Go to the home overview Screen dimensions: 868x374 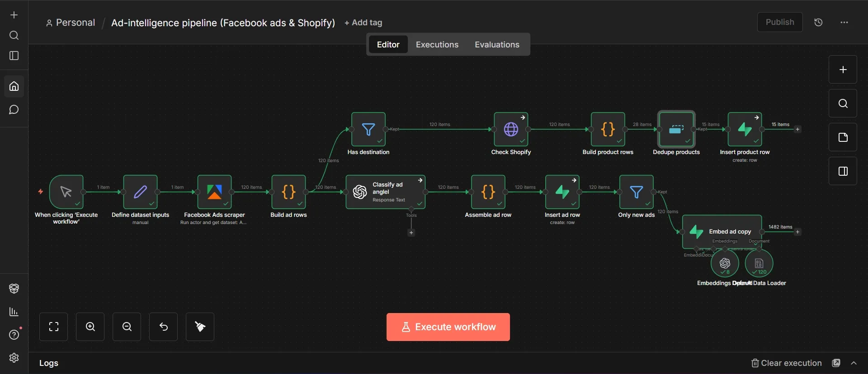(x=14, y=86)
